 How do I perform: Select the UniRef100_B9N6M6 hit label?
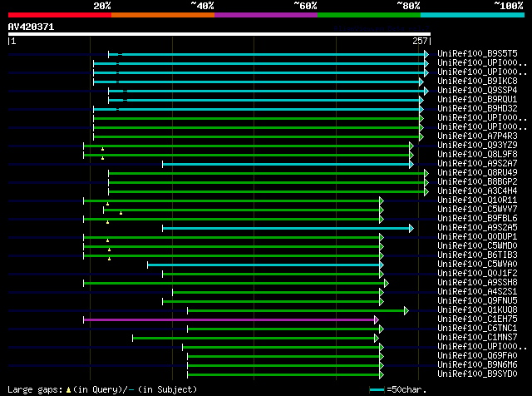click(x=477, y=365)
